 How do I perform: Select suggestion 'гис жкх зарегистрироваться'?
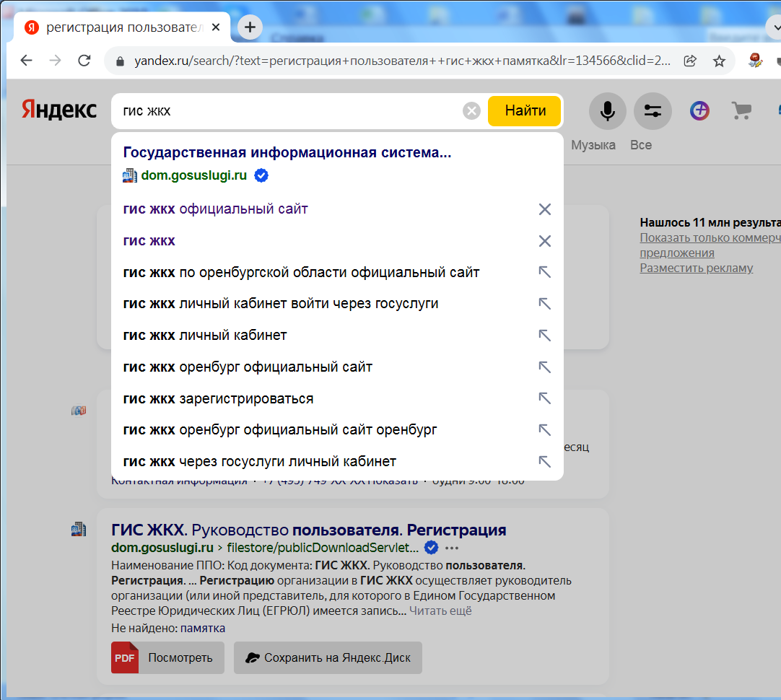pos(218,399)
